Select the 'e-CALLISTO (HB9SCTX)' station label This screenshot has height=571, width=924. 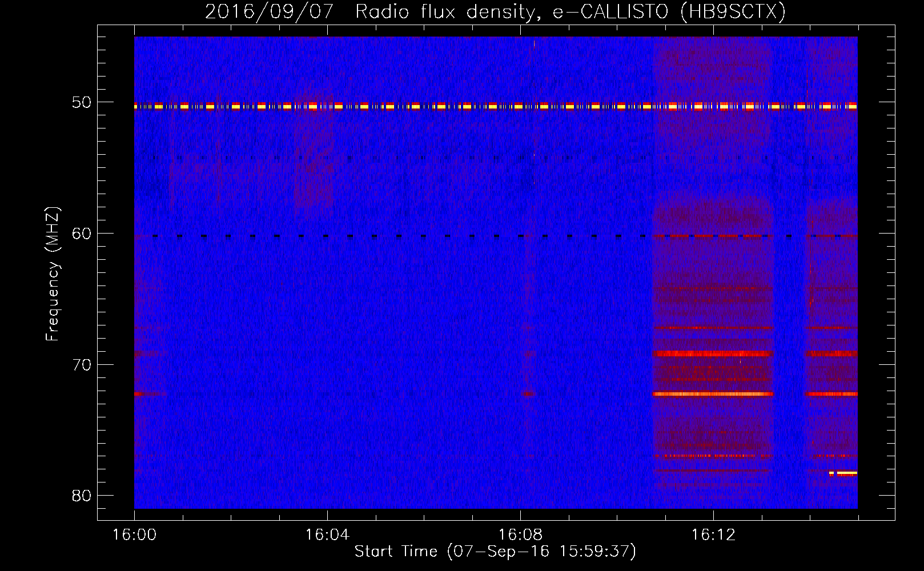[669, 12]
